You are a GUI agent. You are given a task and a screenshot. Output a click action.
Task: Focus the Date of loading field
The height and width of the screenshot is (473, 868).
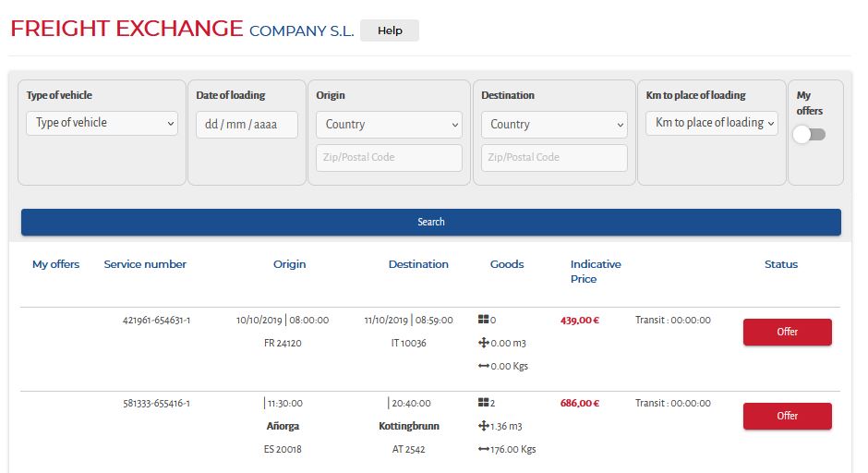click(247, 125)
